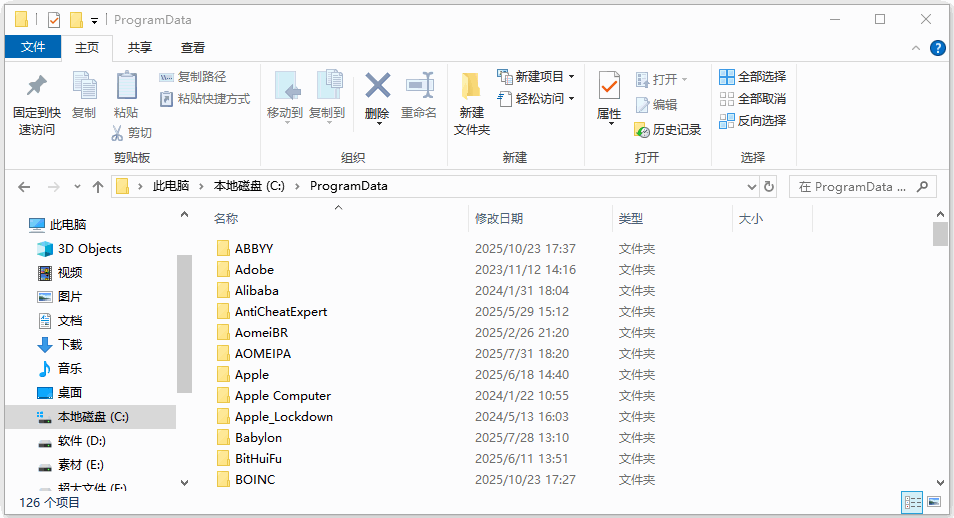Screen dimensions: 954x518
Task: Collapse the ribbon using the chevron
Action: (x=916, y=48)
